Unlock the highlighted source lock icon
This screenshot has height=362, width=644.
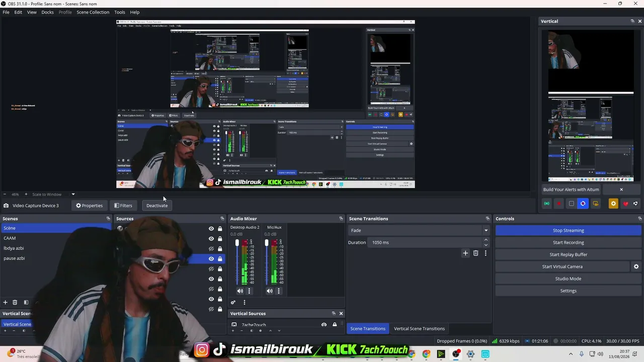[220, 259]
